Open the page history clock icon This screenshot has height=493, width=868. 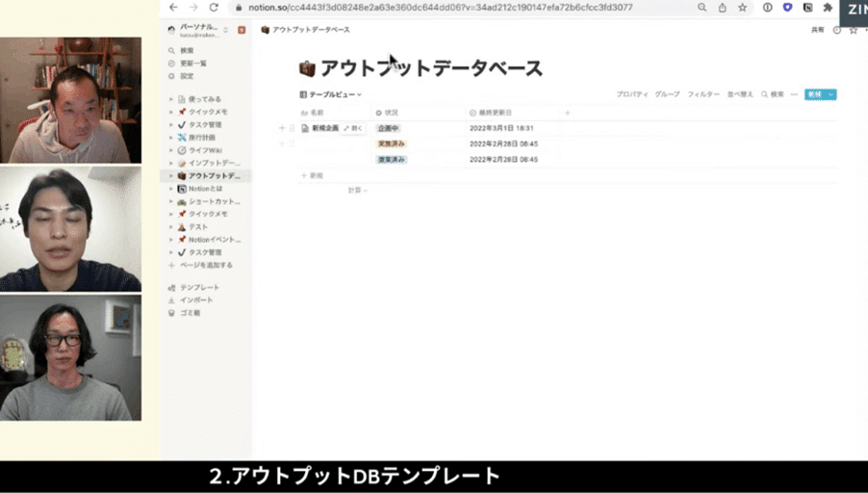836,30
